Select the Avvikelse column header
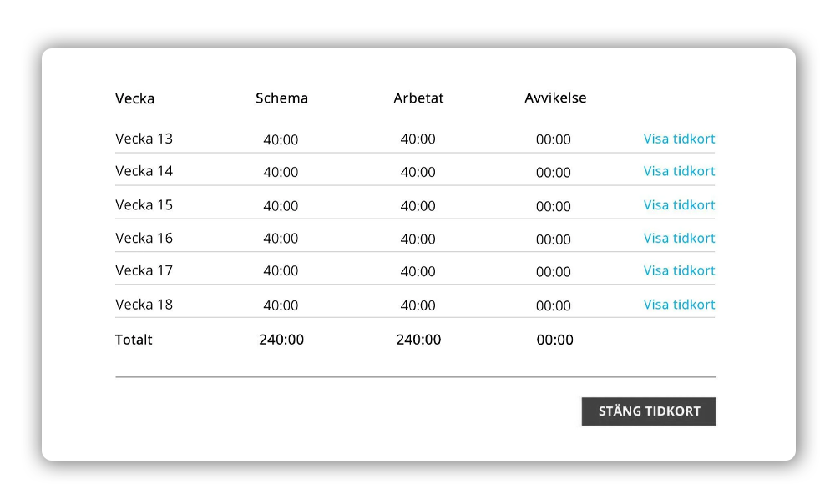Image resolution: width=835 pixels, height=504 pixels. (x=555, y=98)
